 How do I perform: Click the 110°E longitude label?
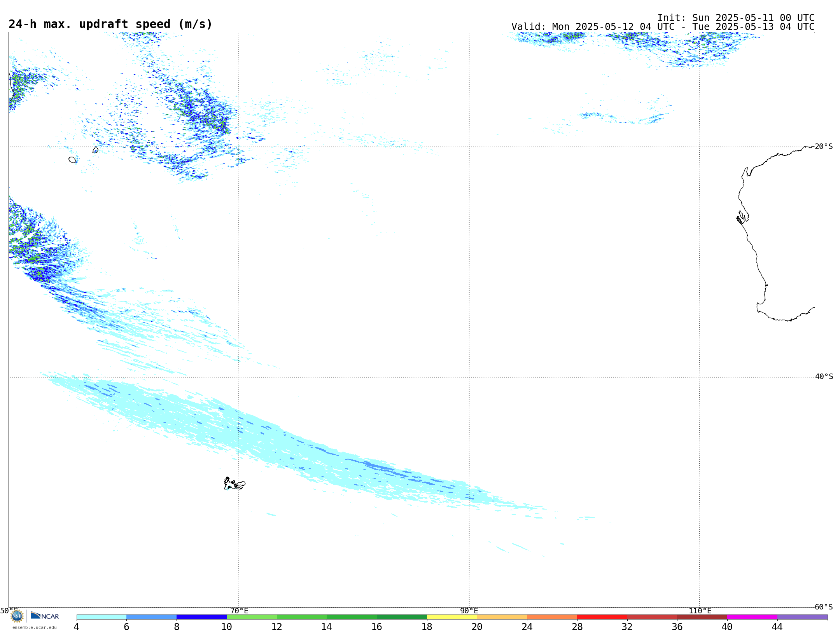coord(700,611)
